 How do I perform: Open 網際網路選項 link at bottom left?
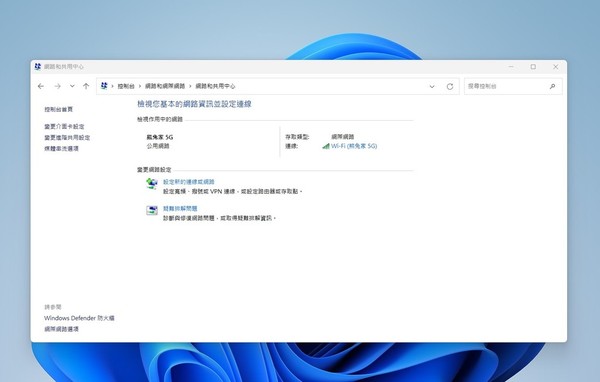pos(61,329)
